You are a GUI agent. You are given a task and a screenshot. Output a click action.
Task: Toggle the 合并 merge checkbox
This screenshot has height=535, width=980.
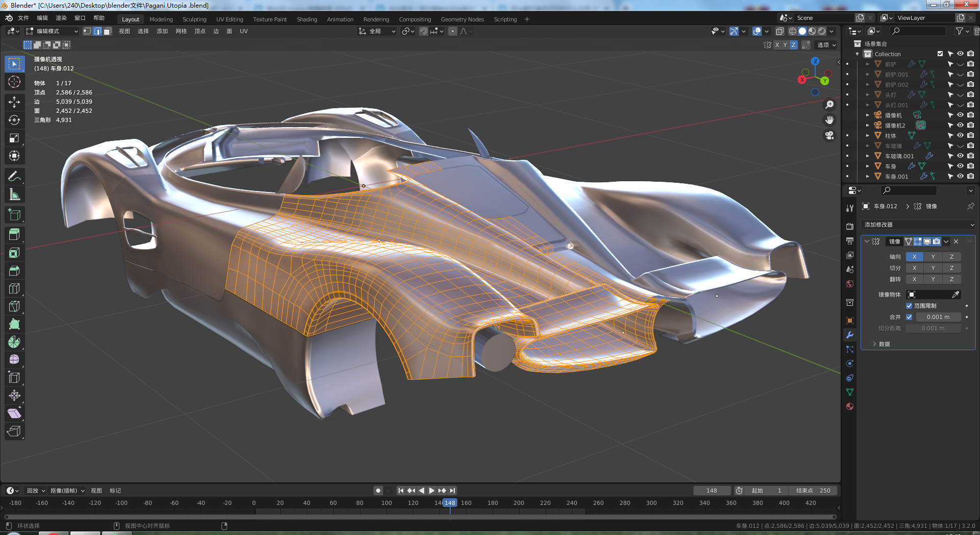[x=909, y=317]
